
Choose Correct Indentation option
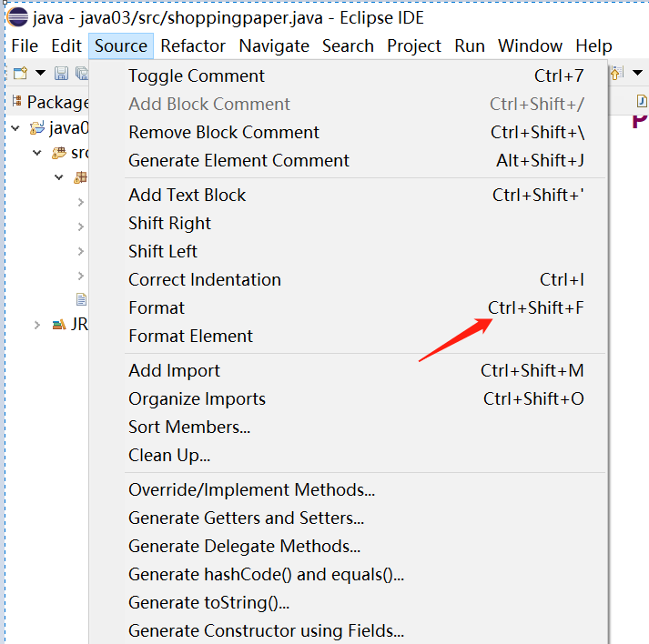click(205, 279)
